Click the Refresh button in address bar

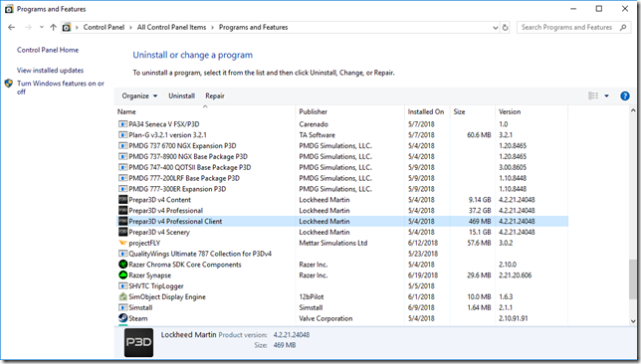(x=506, y=28)
